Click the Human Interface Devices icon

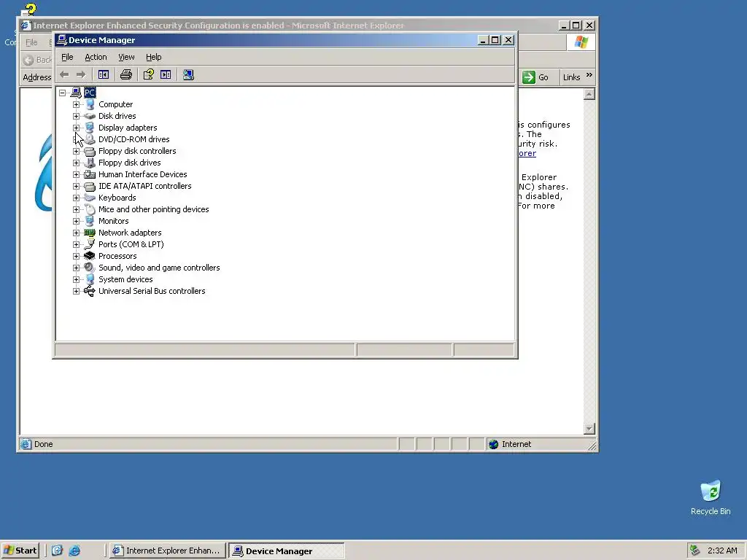90,174
